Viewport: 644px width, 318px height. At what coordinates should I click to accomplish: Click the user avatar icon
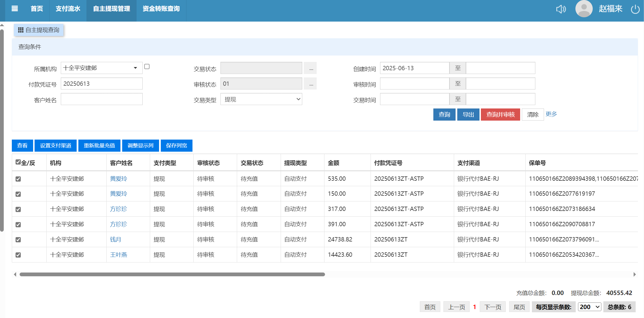click(x=584, y=9)
